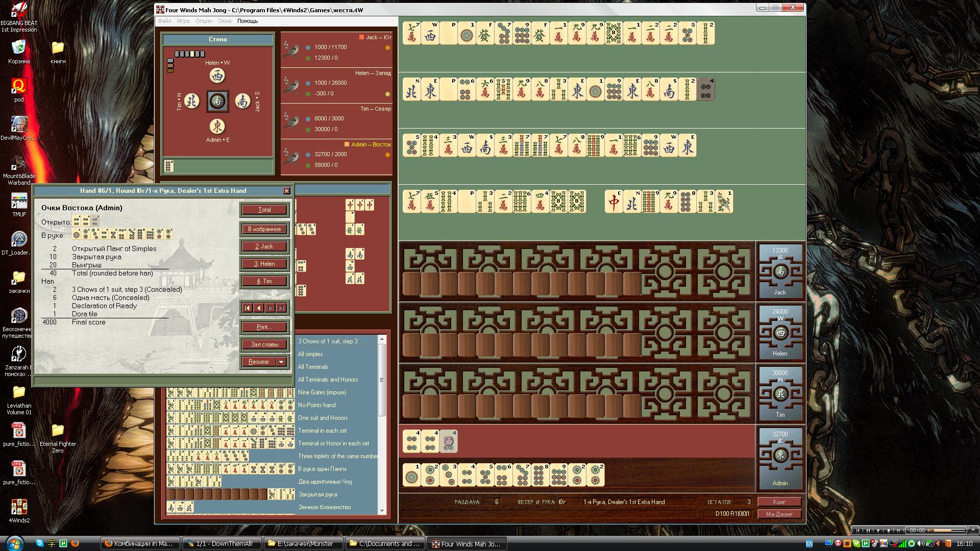The width and height of the screenshot is (980, 551).
Task: Declare Конг with the button
Action: click(x=779, y=502)
